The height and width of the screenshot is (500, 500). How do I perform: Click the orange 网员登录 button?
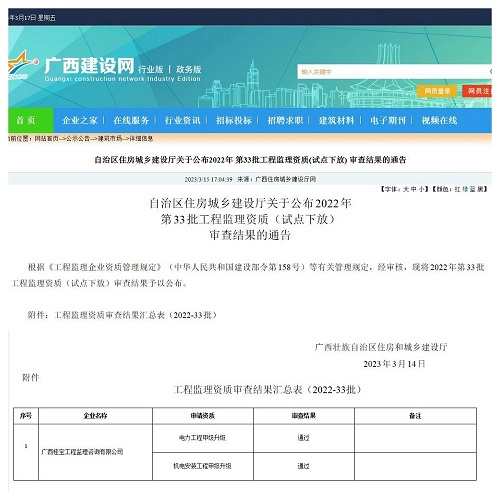tap(437, 91)
